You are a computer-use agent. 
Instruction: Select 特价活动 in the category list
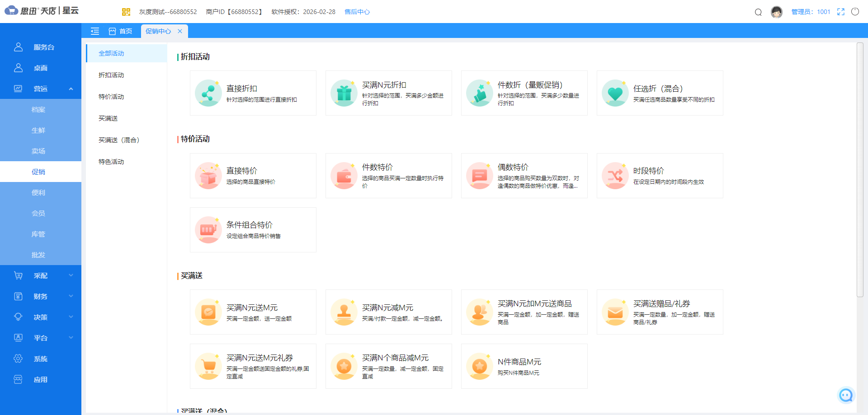tap(110, 96)
